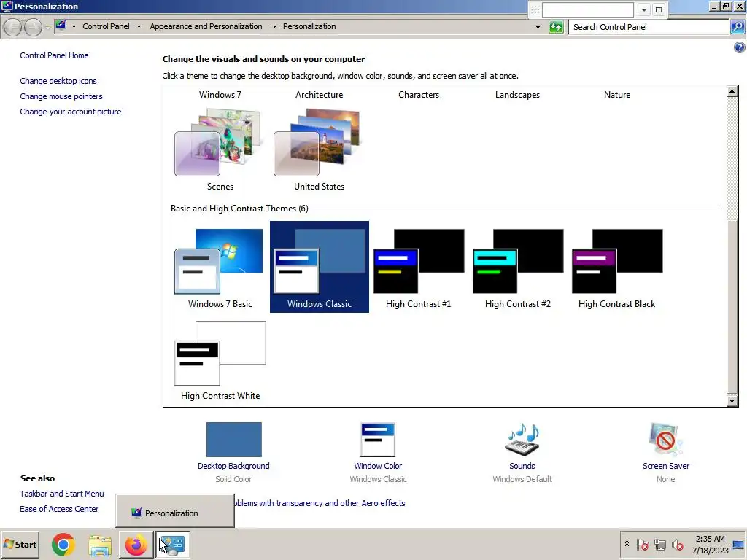Open the Sounds settings icon
Viewport: 747px width, 560px height.
click(522, 440)
